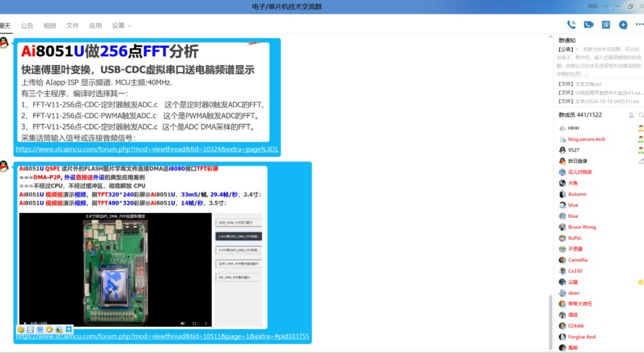This screenshot has width=644, height=353.
Task: Click the star favorite icon on image toolbar
Action: coord(69,329)
